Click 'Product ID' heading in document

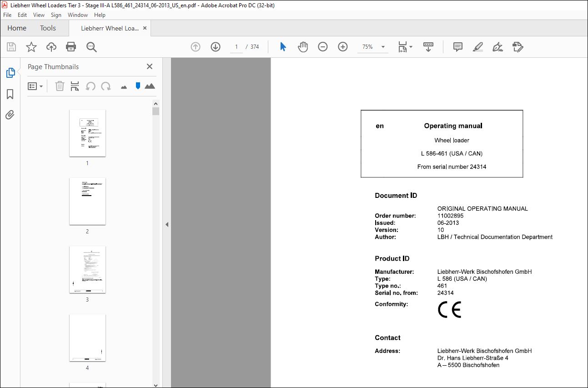coord(392,258)
